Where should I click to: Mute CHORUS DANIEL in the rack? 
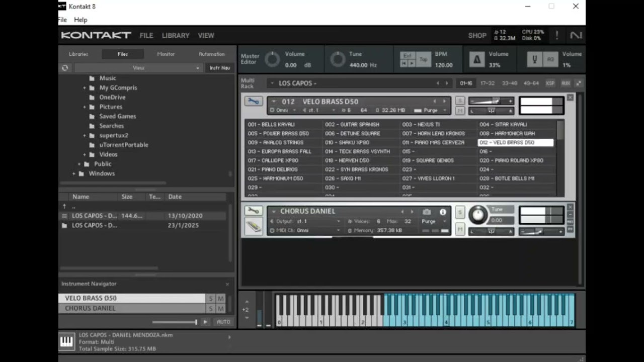click(460, 229)
